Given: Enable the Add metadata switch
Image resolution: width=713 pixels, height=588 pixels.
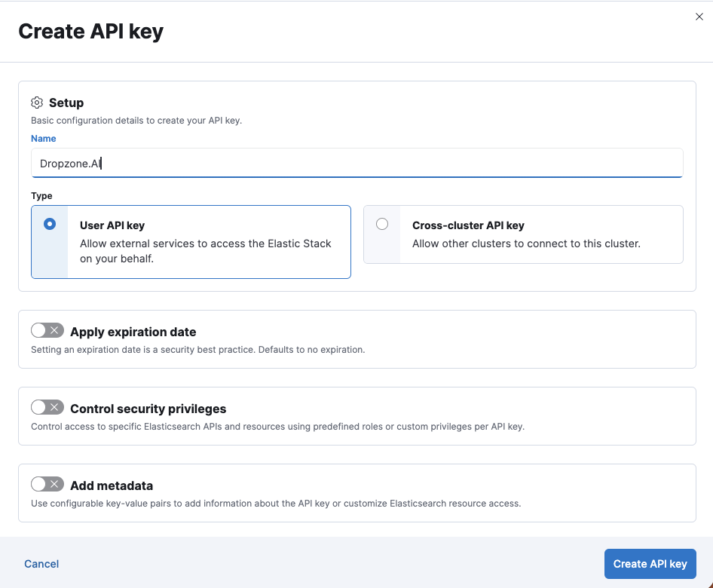Looking at the screenshot, I should (47, 484).
